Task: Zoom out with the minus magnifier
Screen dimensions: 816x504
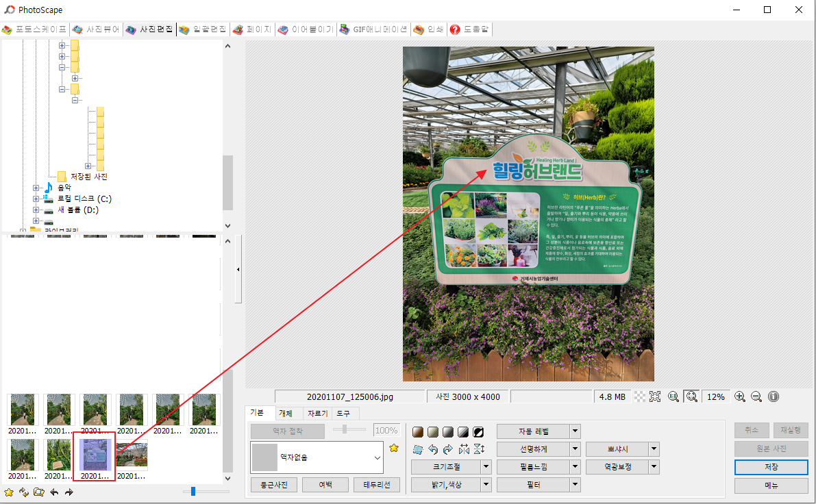Action: pos(756,397)
